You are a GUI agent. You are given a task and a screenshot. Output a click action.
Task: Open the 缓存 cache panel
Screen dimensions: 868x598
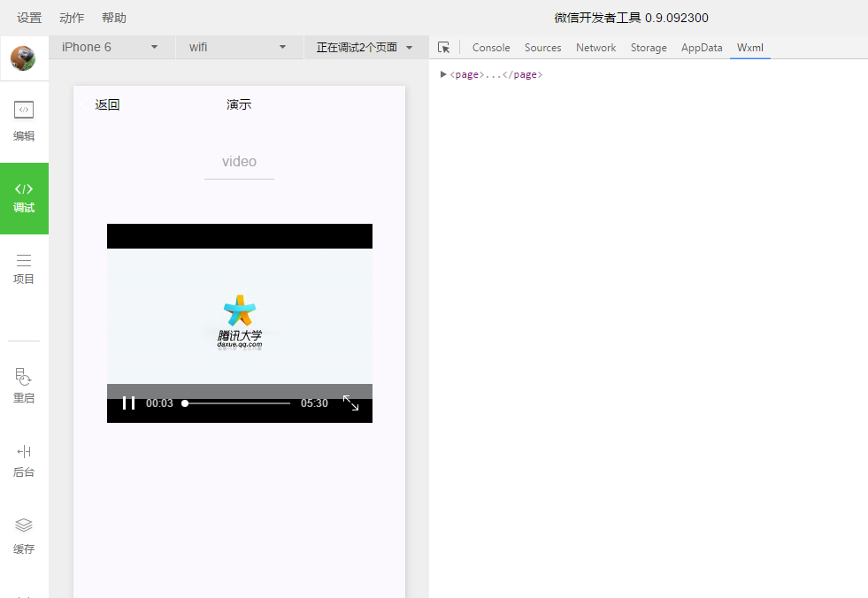24,536
